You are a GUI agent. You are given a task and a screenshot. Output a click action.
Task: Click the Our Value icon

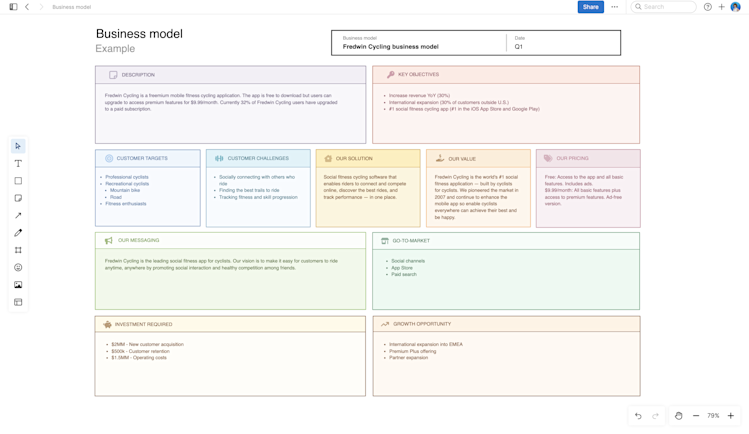coord(440,159)
